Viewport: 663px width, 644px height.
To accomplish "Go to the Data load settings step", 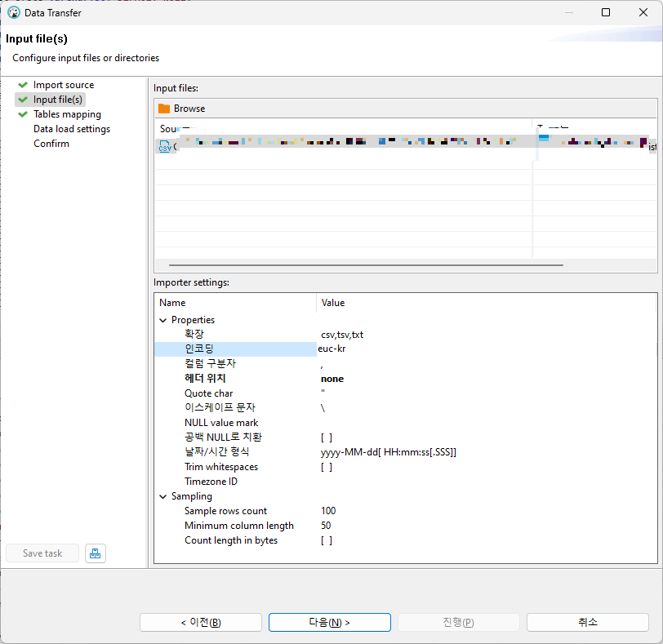I will (x=71, y=129).
